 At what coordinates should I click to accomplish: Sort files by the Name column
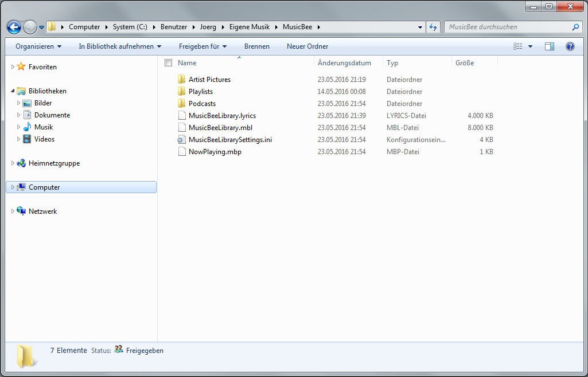187,63
